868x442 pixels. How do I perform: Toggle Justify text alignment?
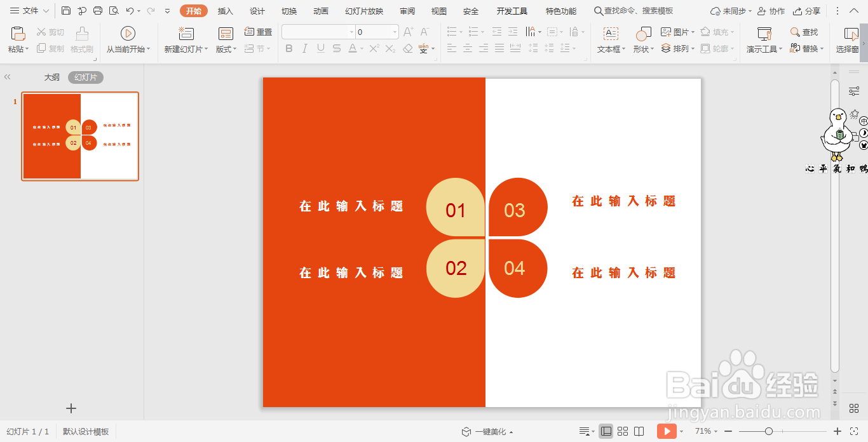click(499, 48)
